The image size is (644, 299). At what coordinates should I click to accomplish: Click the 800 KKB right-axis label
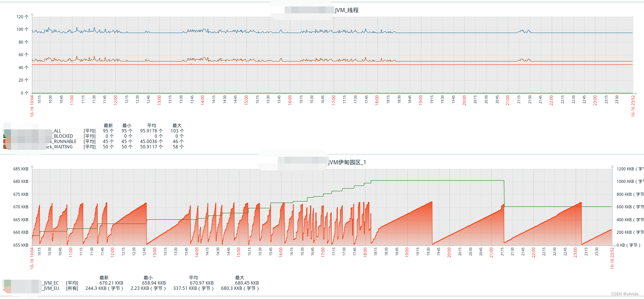pyautogui.click(x=630, y=194)
